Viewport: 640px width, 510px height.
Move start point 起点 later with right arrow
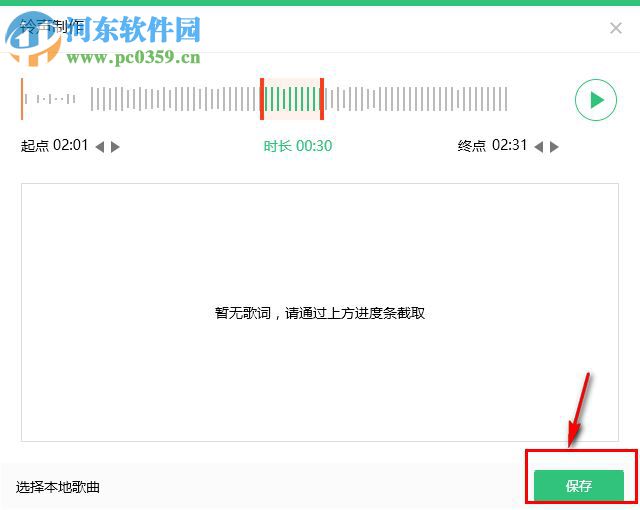tap(115, 146)
